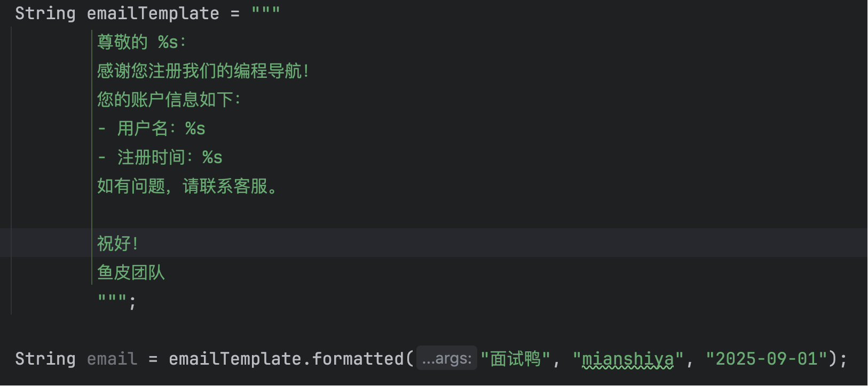
Task: Click the underlined "mianshiya" string
Action: pos(628,359)
